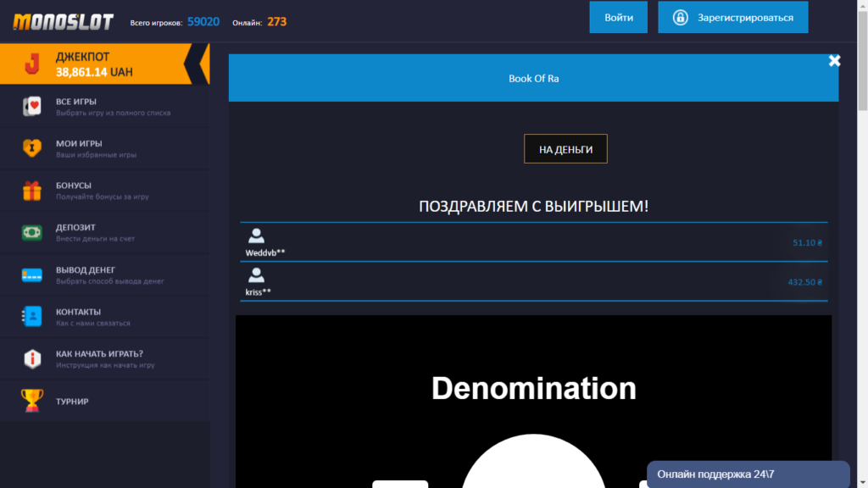
Task: Select the winner row Weddvb**
Action: [533, 242]
